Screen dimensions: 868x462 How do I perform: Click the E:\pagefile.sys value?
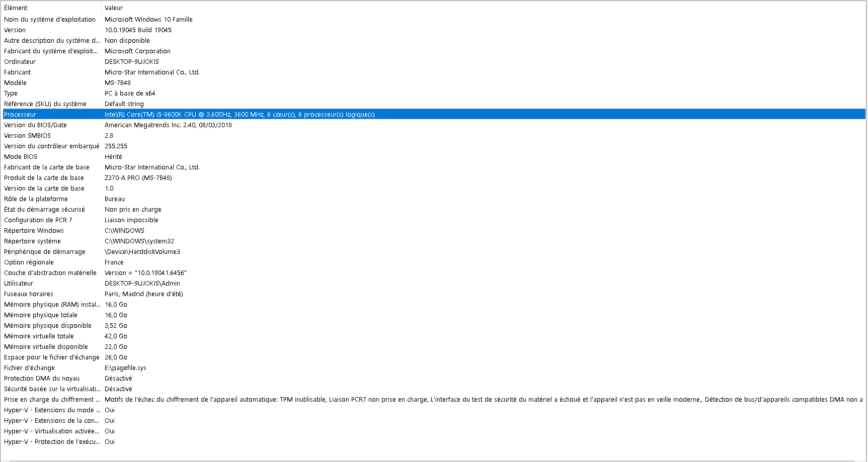point(125,367)
